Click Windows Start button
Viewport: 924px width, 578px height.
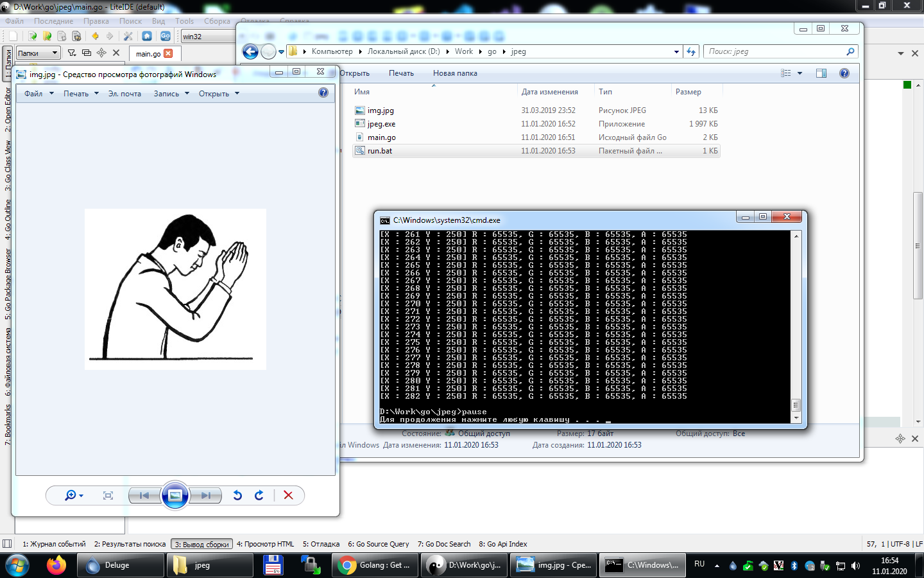pos(17,565)
